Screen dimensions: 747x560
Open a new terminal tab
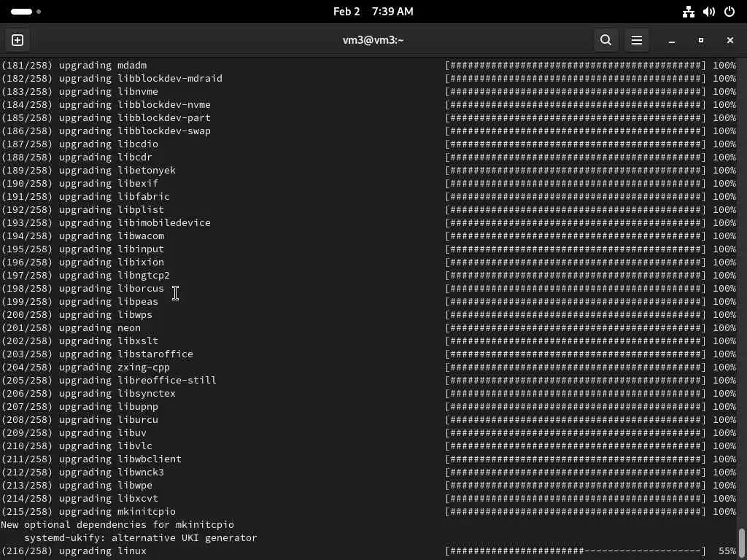coord(18,40)
